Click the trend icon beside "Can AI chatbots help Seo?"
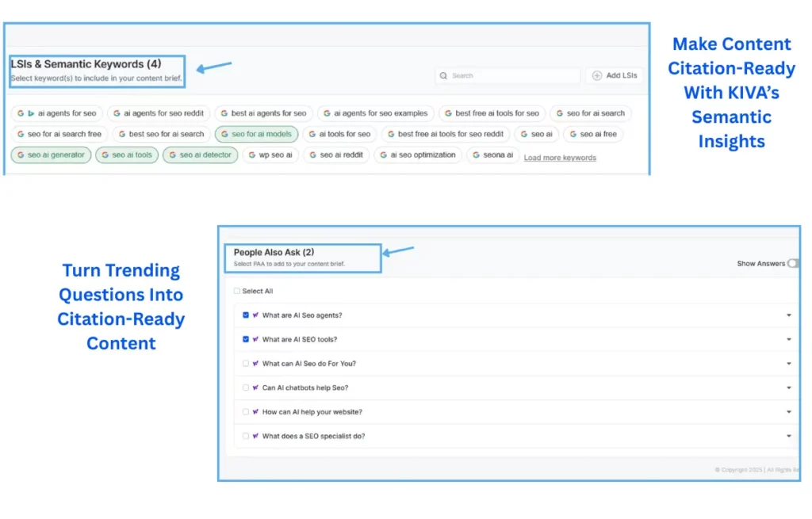 tap(255, 387)
